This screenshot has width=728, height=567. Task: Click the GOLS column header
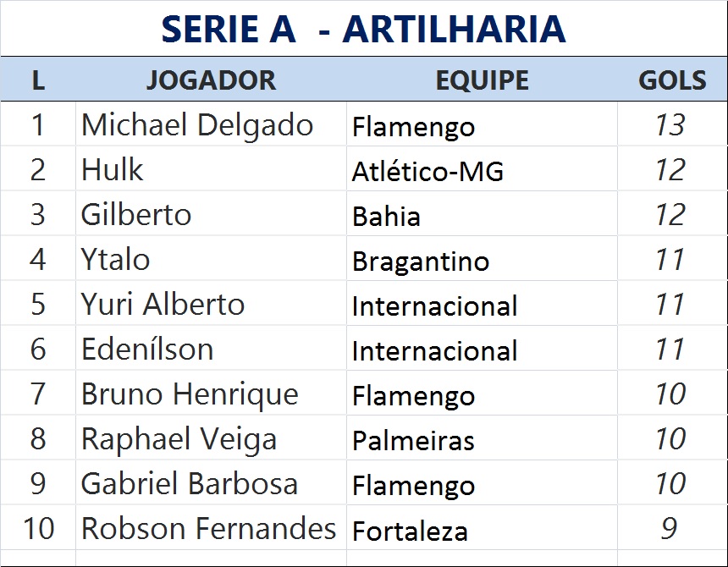672,80
